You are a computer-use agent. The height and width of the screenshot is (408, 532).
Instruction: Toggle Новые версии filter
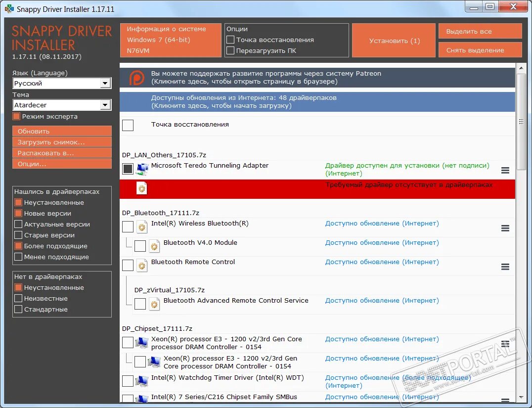click(x=18, y=214)
